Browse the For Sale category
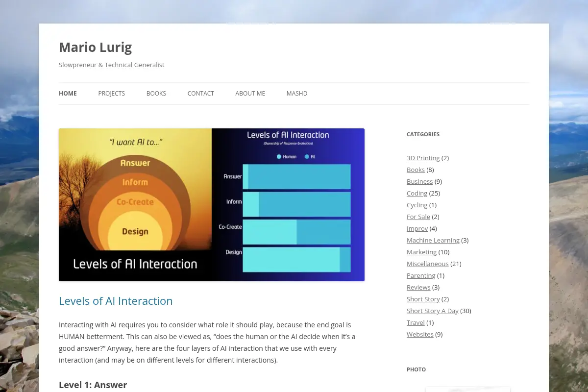Screen dimensions: 588x392 (x=418, y=217)
